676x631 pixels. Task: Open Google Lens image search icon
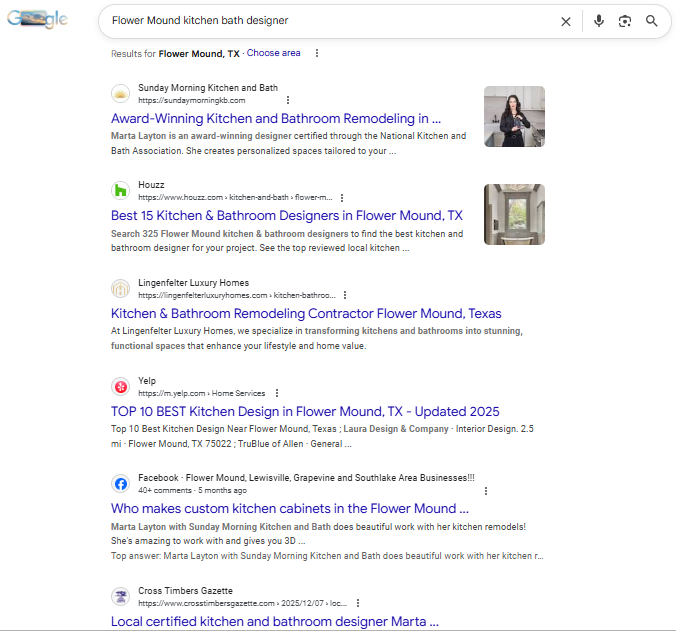pos(625,21)
